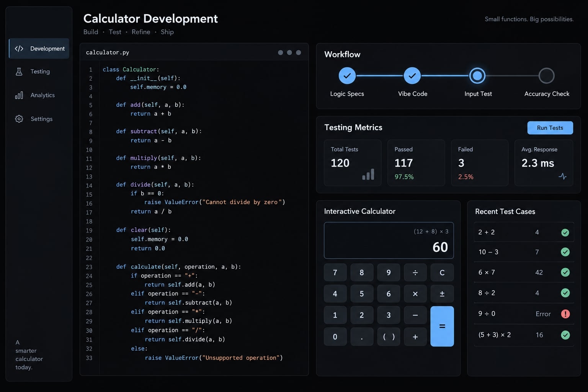Click calculator key 3
This screenshot has width=588, height=392.
point(389,315)
